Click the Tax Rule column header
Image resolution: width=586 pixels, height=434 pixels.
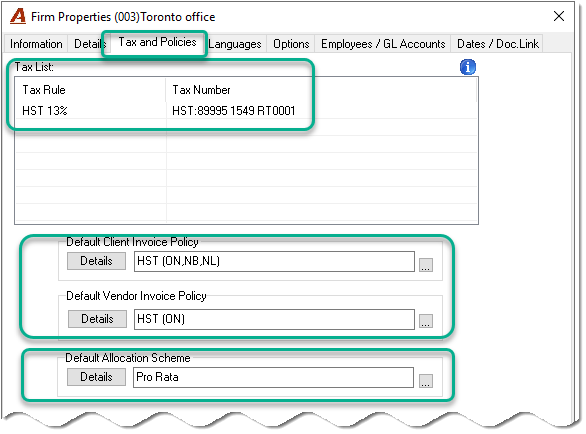coord(90,90)
